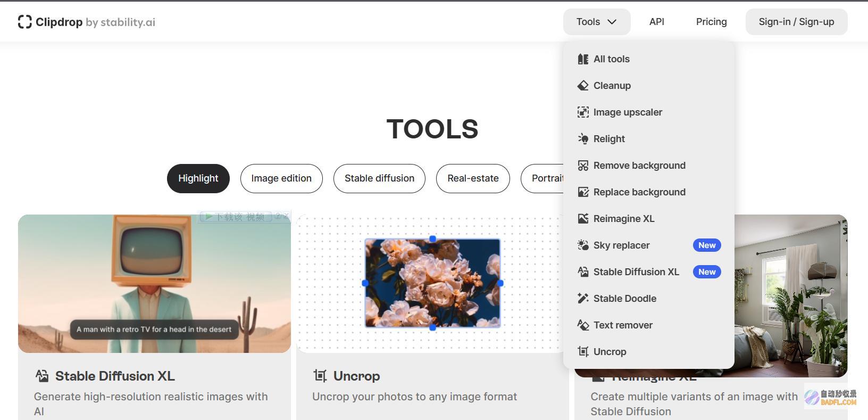Collapse the Tools dropdown menu
The height and width of the screenshot is (420, 868).
[597, 22]
